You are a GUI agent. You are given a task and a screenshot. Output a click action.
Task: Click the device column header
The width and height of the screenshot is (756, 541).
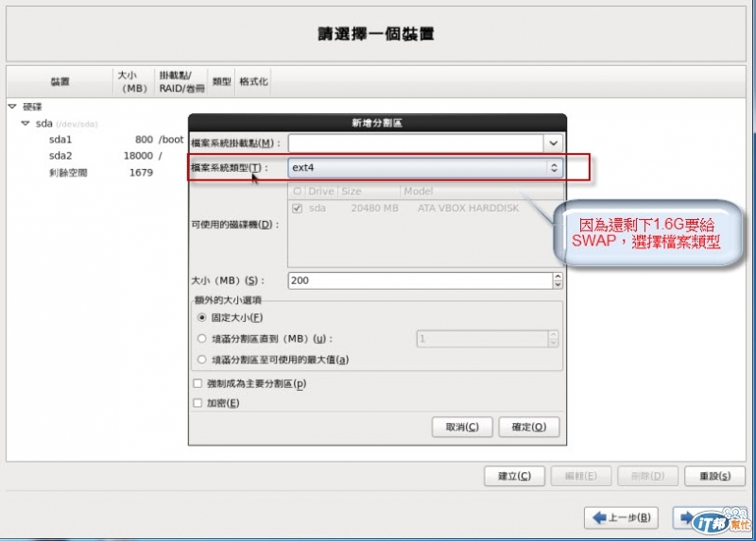pos(60,81)
